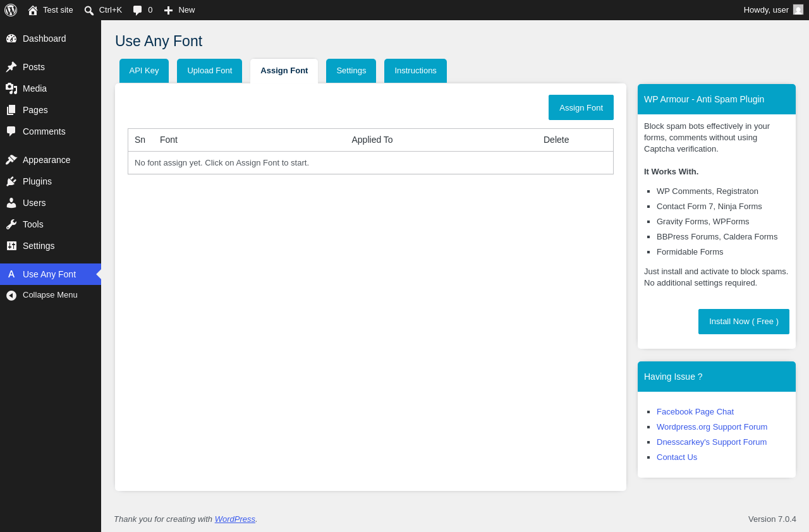Click the Sn column header
The image size is (809, 532).
click(x=140, y=140)
